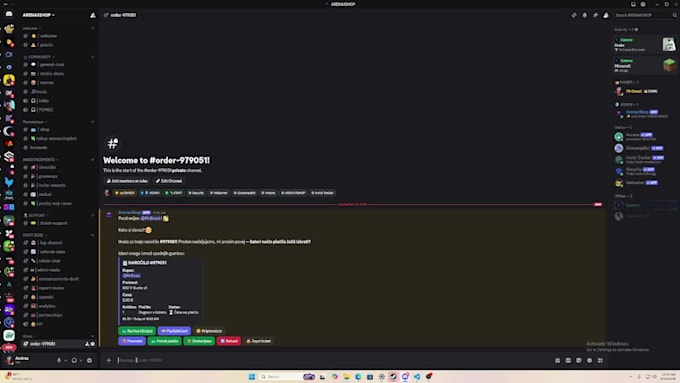The image size is (680, 383).
Task: Click the Windows Start button
Action: coord(252,376)
